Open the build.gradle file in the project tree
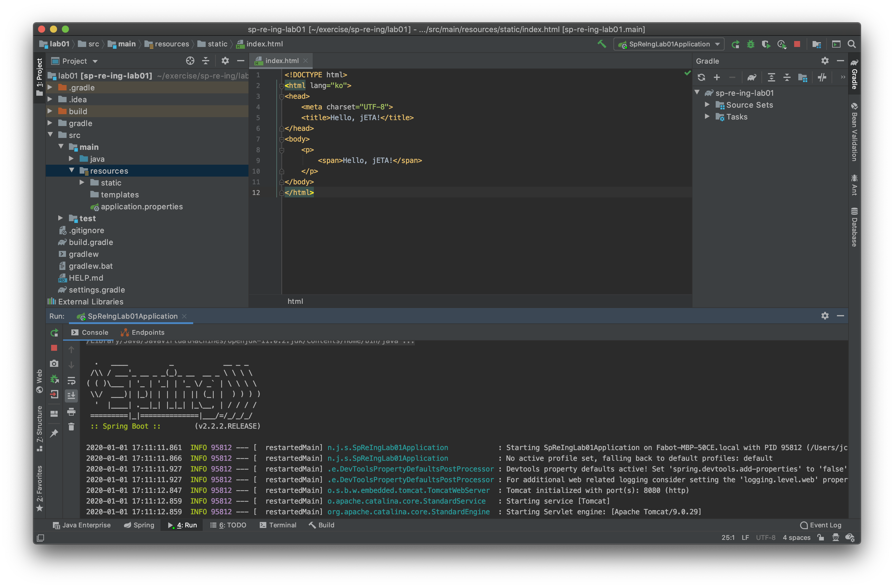Viewport: 894px width, 588px height. [91, 242]
